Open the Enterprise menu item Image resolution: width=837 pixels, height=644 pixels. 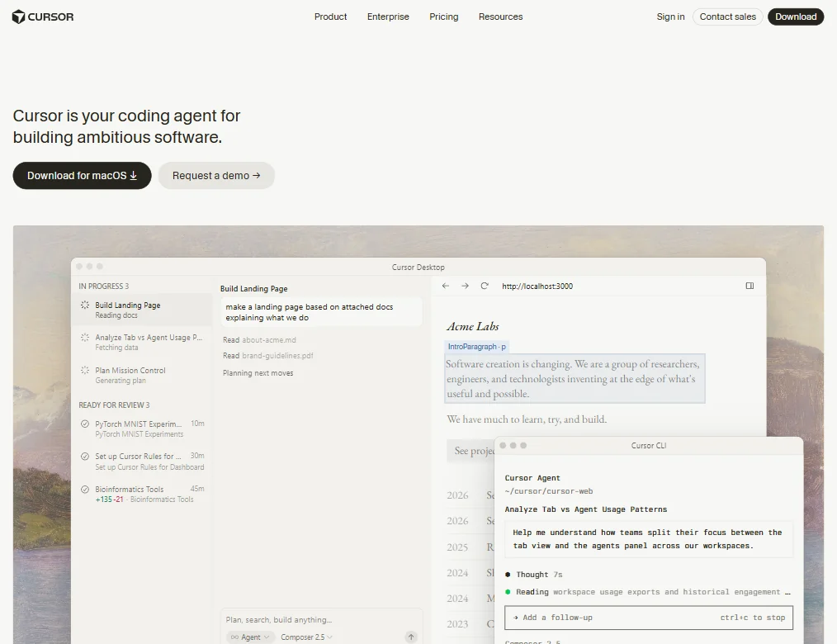(x=388, y=17)
